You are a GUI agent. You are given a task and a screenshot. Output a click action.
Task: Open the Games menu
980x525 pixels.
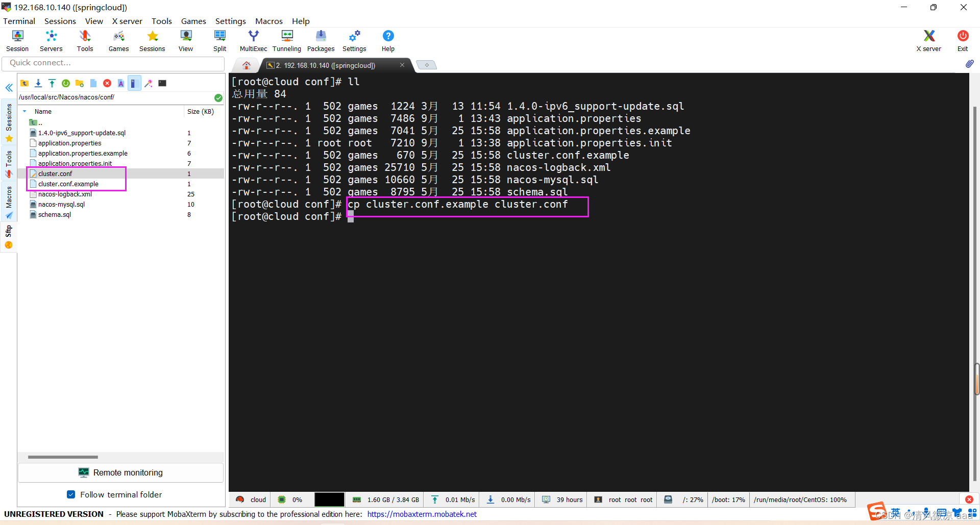click(193, 21)
